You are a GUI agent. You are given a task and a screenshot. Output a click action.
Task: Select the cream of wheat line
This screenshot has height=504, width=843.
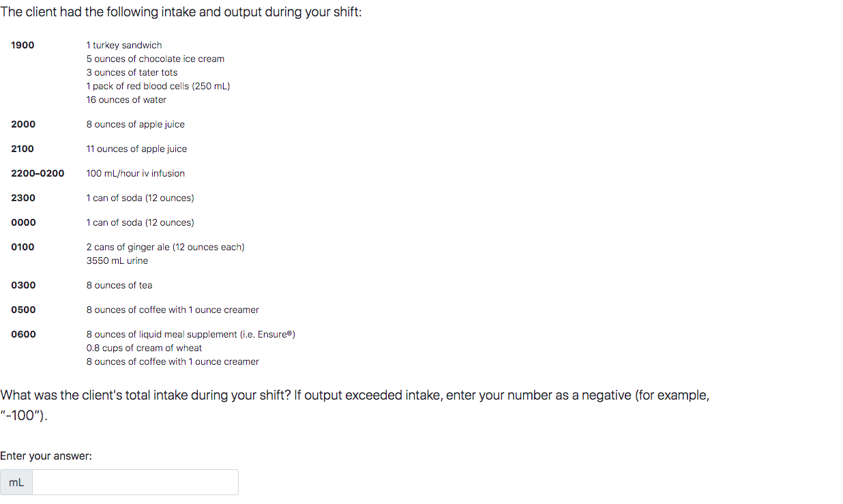coord(144,348)
